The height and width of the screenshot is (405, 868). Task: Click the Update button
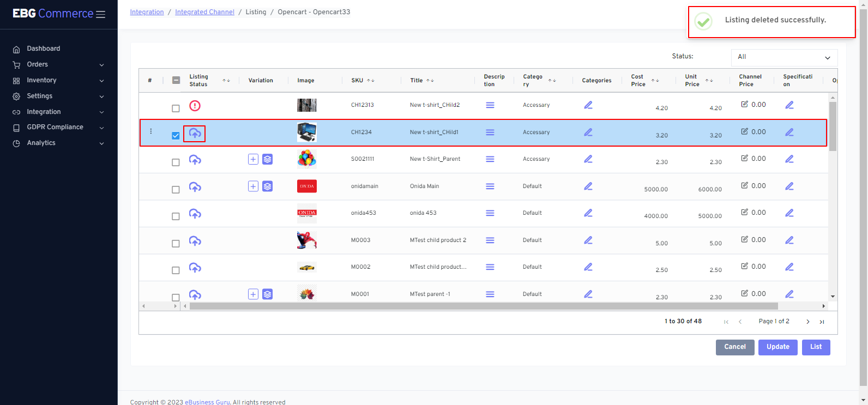pos(777,347)
